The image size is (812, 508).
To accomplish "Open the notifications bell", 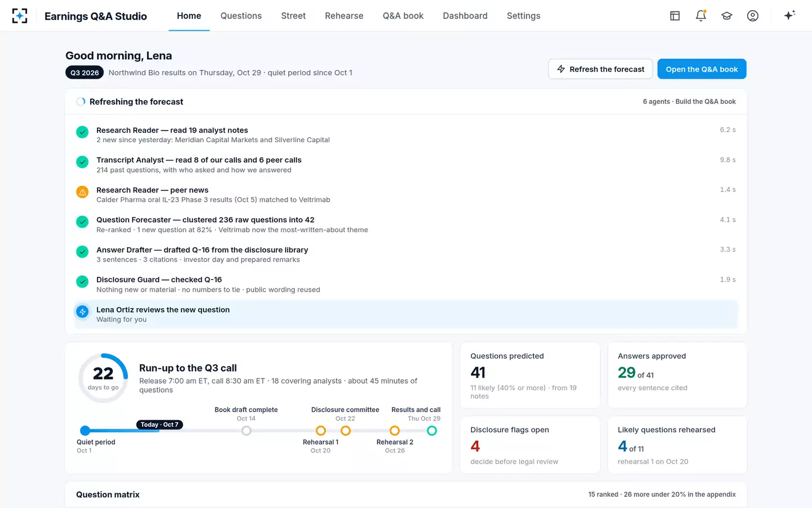I will click(x=701, y=16).
